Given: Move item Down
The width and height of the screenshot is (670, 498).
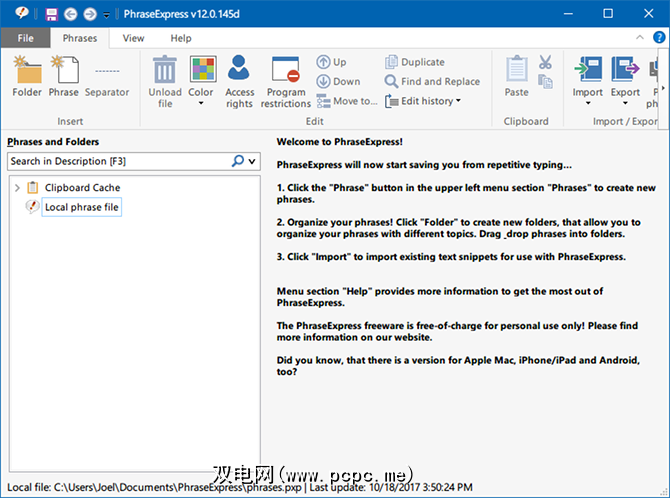Looking at the screenshot, I should 338,81.
